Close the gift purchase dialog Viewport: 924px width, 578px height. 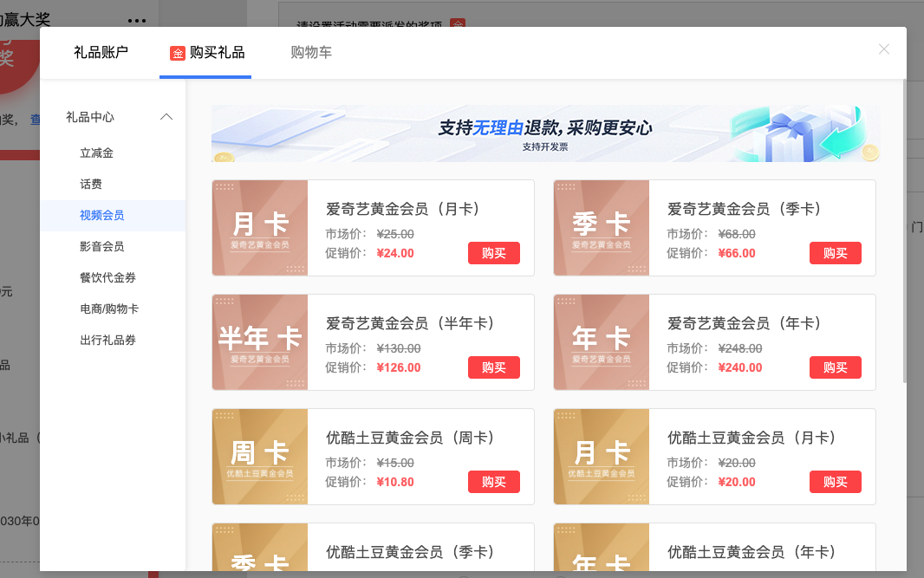pyautogui.click(x=883, y=49)
